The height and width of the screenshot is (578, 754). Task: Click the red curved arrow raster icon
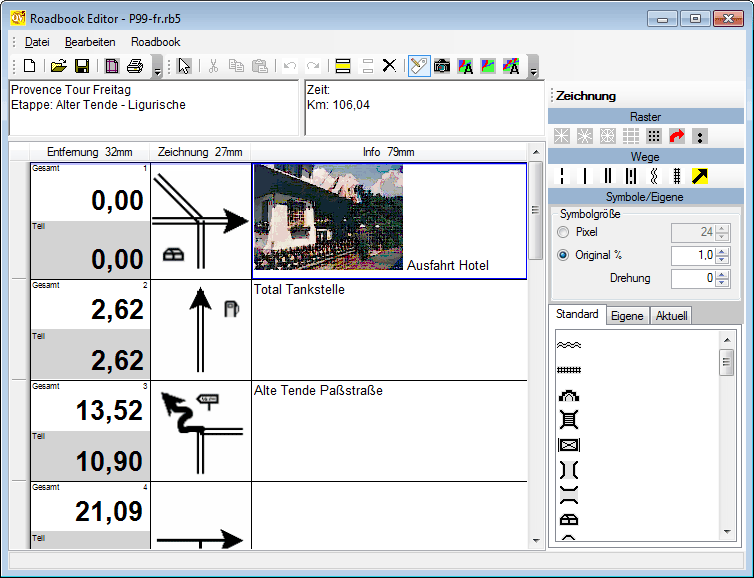coord(677,136)
